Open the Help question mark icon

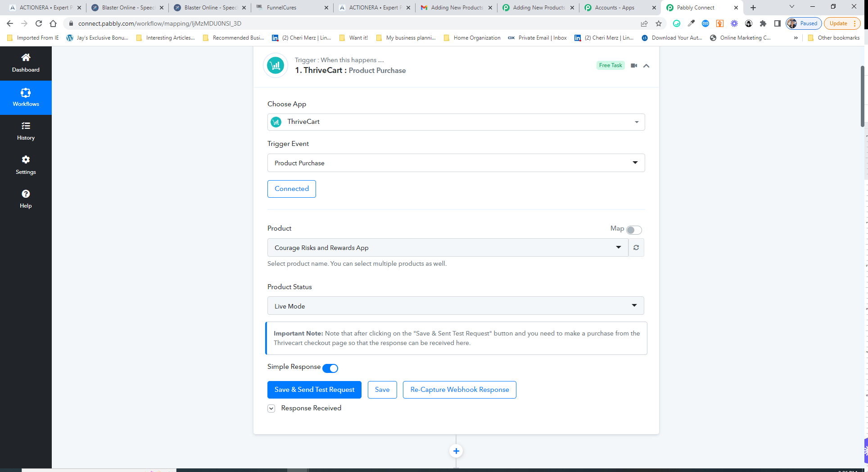pyautogui.click(x=26, y=194)
